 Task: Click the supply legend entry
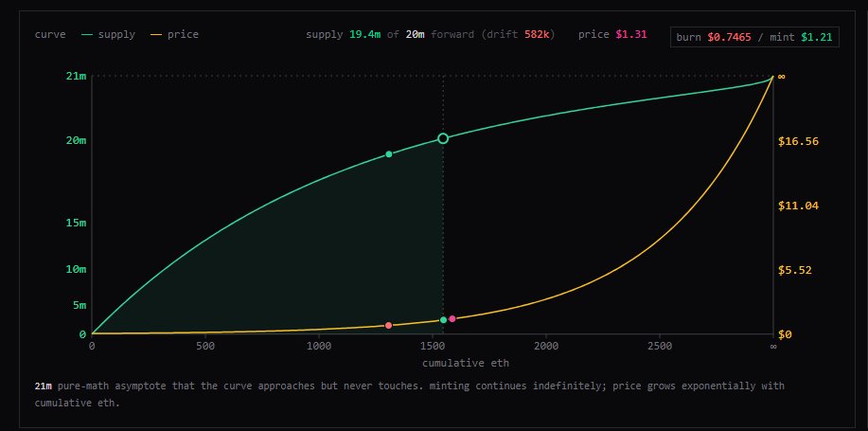coord(108,34)
